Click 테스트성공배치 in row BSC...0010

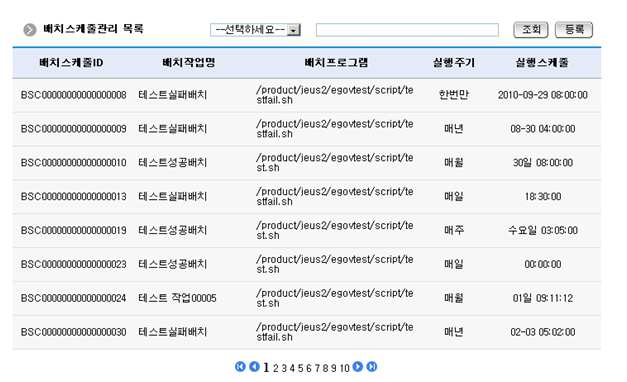pyautogui.click(x=172, y=162)
